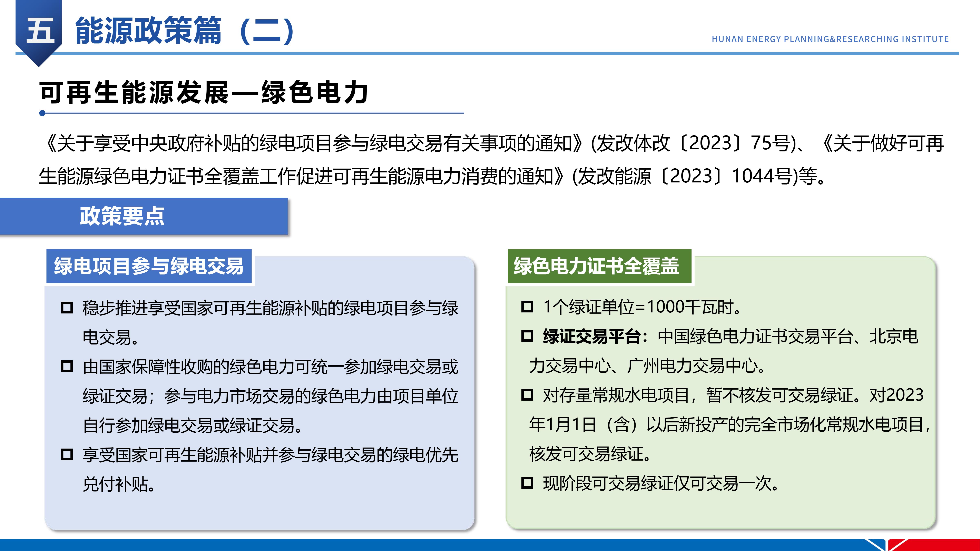Click the text '现阶段可交易绿证仅可交易一次。'
The image size is (980, 551).
pyautogui.click(x=661, y=483)
